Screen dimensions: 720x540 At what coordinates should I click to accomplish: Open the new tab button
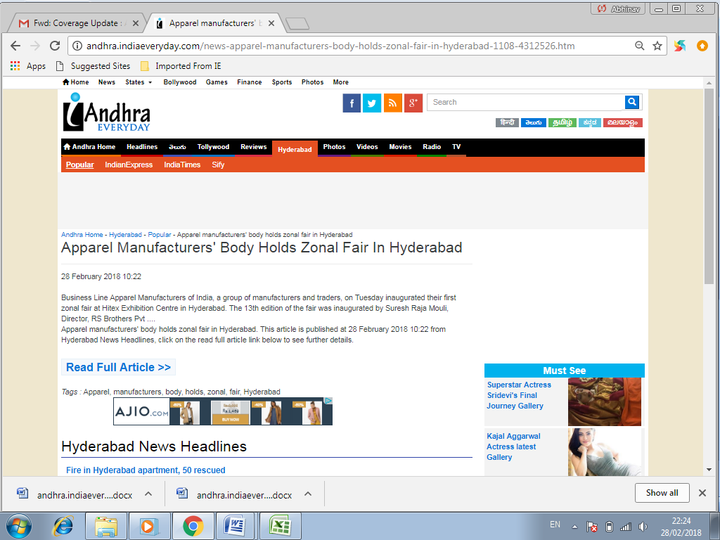click(297, 24)
